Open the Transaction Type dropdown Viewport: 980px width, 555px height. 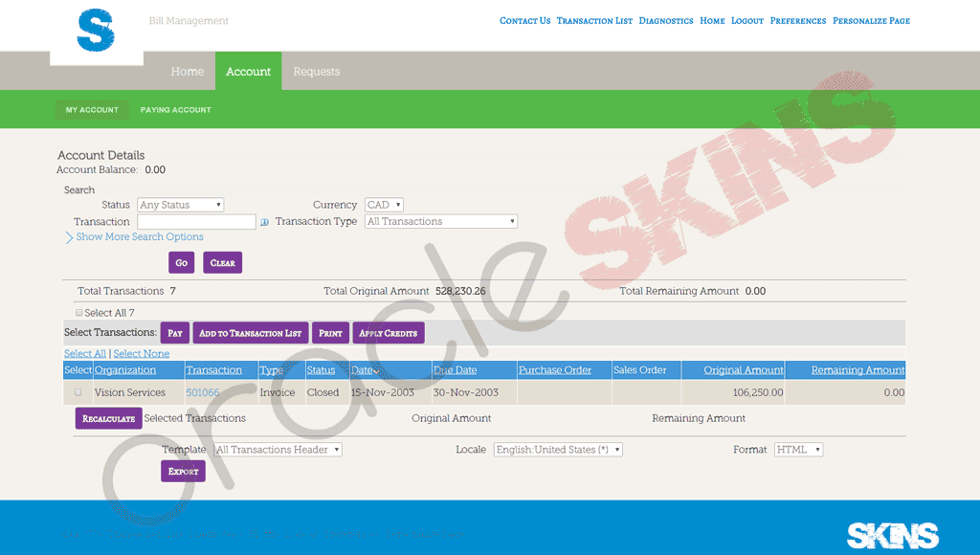tap(441, 221)
